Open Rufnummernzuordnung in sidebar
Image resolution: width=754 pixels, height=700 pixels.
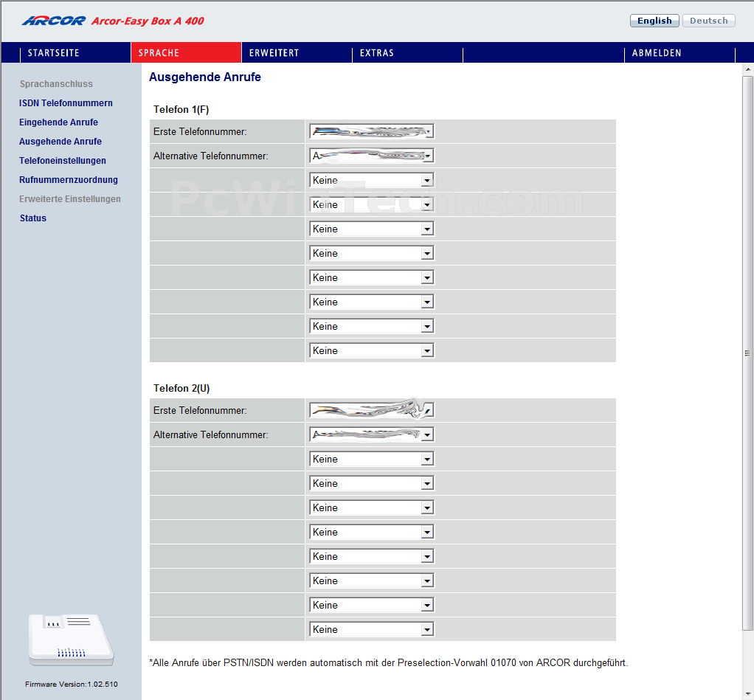(69, 180)
